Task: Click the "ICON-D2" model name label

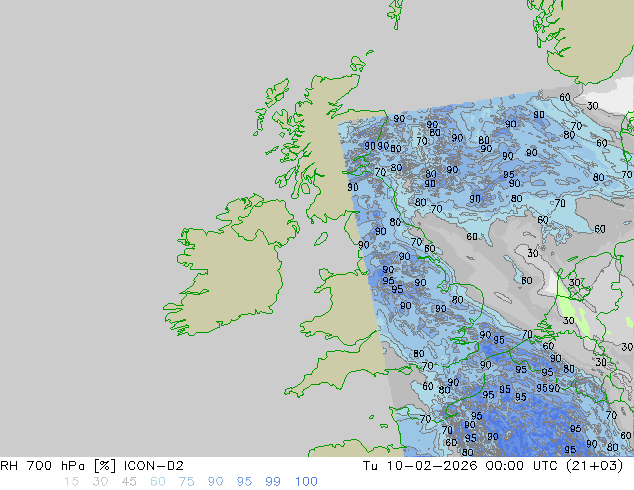Action: (x=154, y=466)
